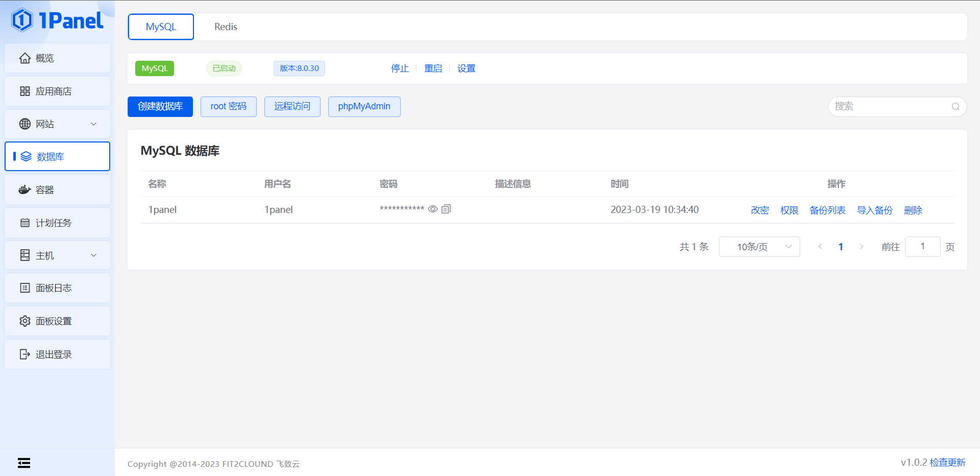Open 面板设置 in the sidebar
Viewport: 980px width, 476px height.
(x=57, y=321)
